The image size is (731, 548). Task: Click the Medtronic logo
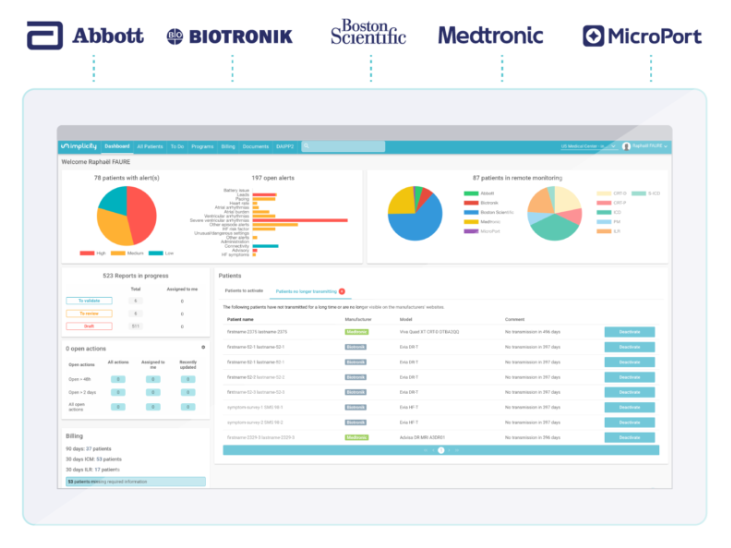click(x=490, y=36)
